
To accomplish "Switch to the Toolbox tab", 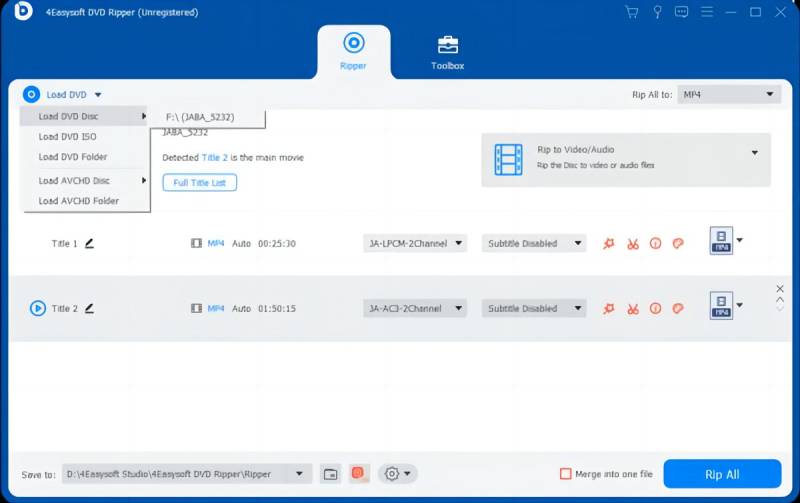I will (447, 52).
